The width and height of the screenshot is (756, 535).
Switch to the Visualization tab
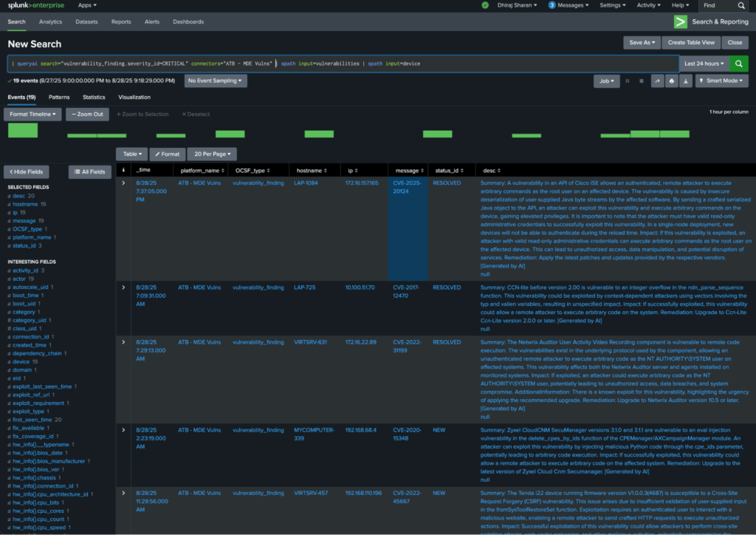[x=134, y=98]
